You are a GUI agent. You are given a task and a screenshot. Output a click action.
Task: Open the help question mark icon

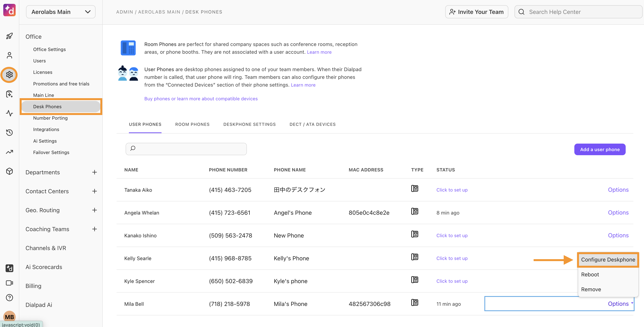coord(9,297)
